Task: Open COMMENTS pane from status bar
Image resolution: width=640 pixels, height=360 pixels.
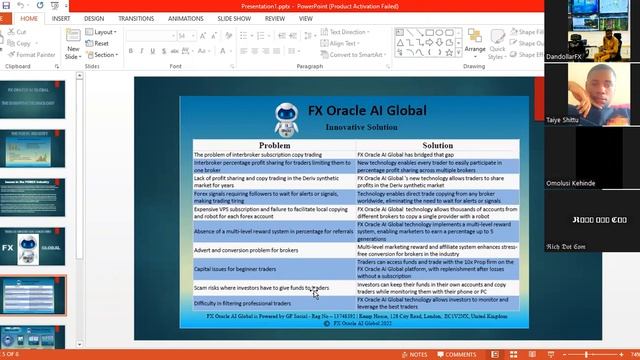Action: [x=457, y=354]
